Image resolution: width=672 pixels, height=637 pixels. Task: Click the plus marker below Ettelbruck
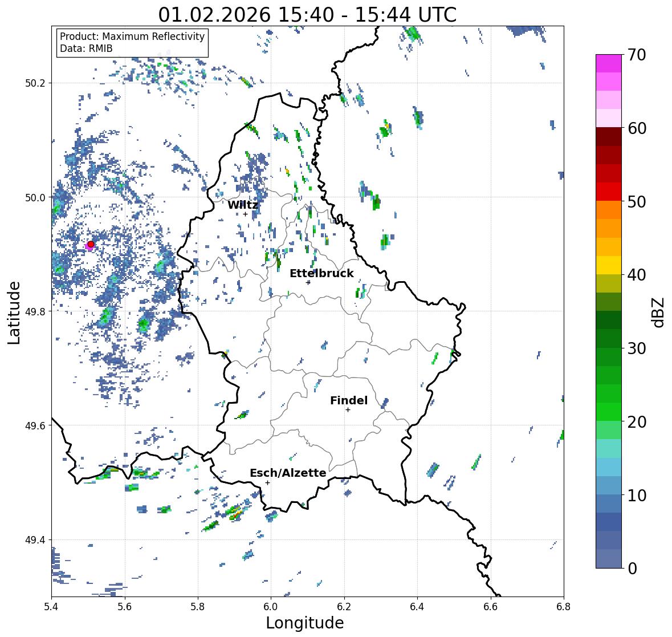tap(308, 282)
